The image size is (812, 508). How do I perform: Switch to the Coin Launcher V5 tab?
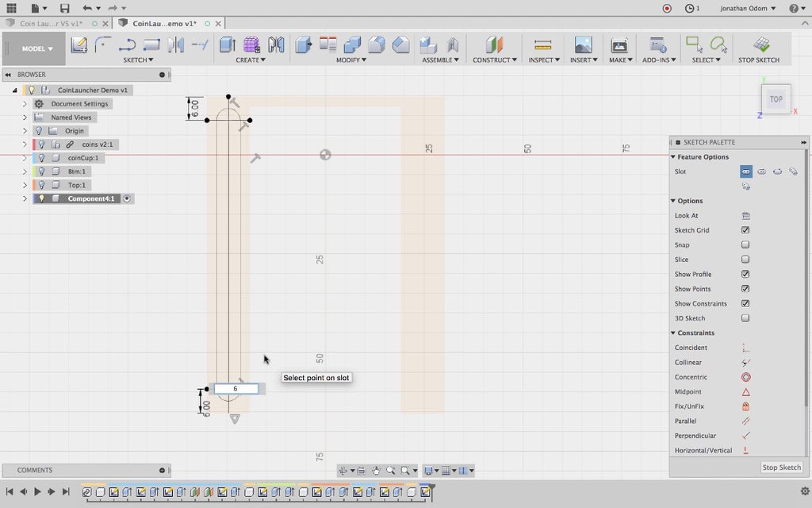(51, 24)
